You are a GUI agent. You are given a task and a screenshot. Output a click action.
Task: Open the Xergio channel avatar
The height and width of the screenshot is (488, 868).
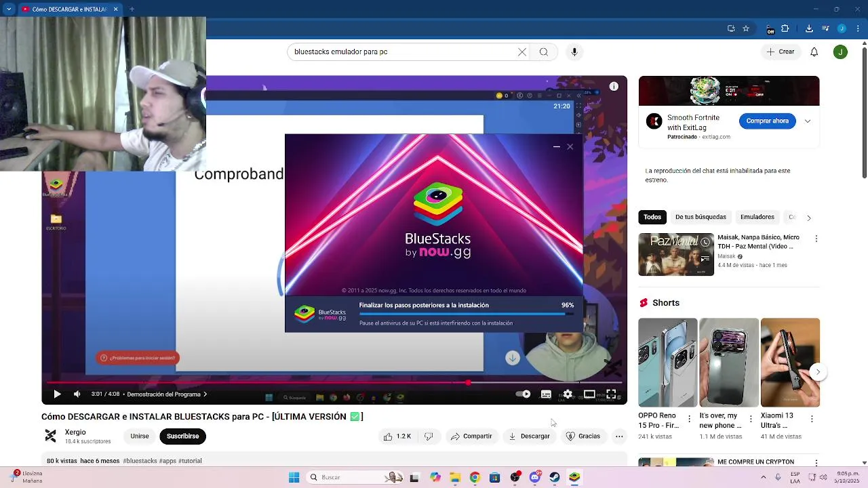[x=50, y=436]
